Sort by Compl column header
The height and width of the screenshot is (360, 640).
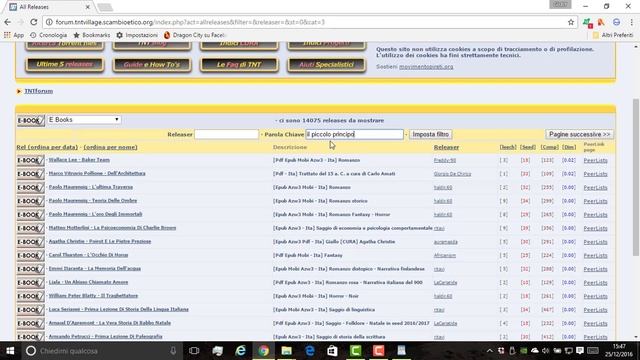pos(549,147)
